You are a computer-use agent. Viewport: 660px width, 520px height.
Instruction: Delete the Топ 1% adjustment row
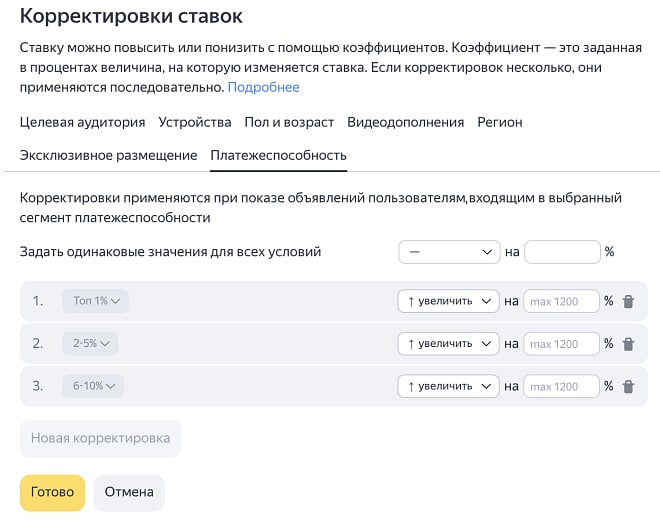coord(628,301)
